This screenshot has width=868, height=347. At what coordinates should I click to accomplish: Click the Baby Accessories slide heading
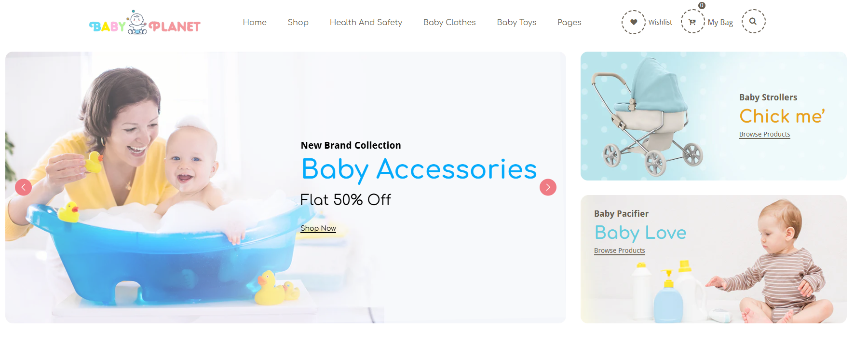[x=419, y=169]
